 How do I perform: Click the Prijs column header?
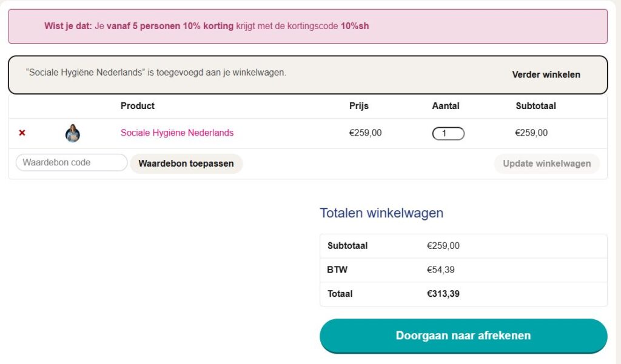coord(359,106)
